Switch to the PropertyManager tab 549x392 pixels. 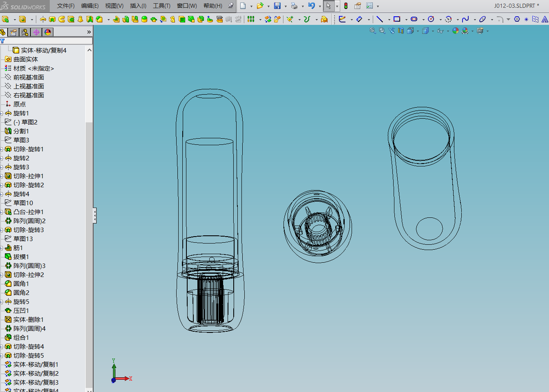point(13,32)
